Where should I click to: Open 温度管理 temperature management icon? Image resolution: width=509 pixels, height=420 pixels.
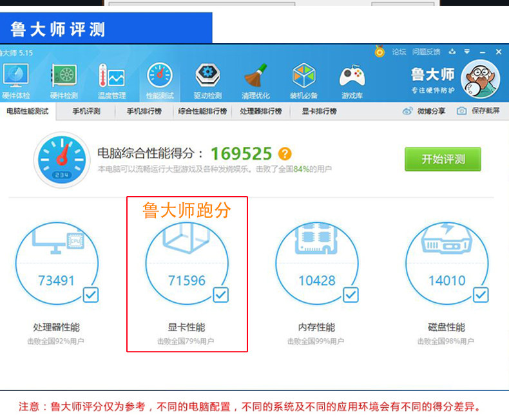tap(111, 75)
